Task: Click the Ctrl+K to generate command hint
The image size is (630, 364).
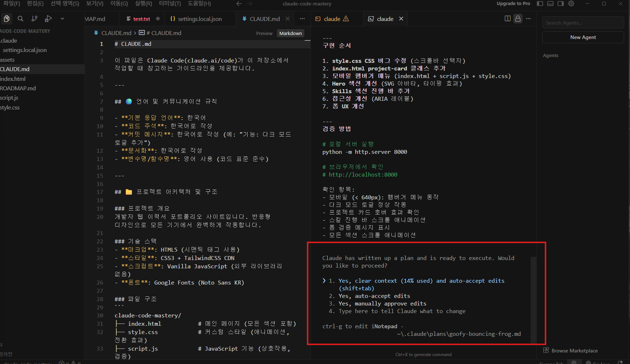Action: 423,355
